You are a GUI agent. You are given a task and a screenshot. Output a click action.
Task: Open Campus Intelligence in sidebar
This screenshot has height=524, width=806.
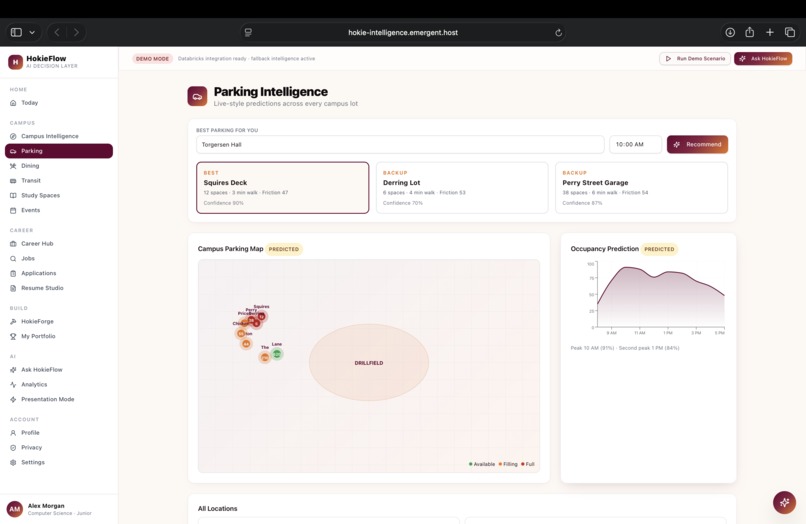tap(59, 136)
